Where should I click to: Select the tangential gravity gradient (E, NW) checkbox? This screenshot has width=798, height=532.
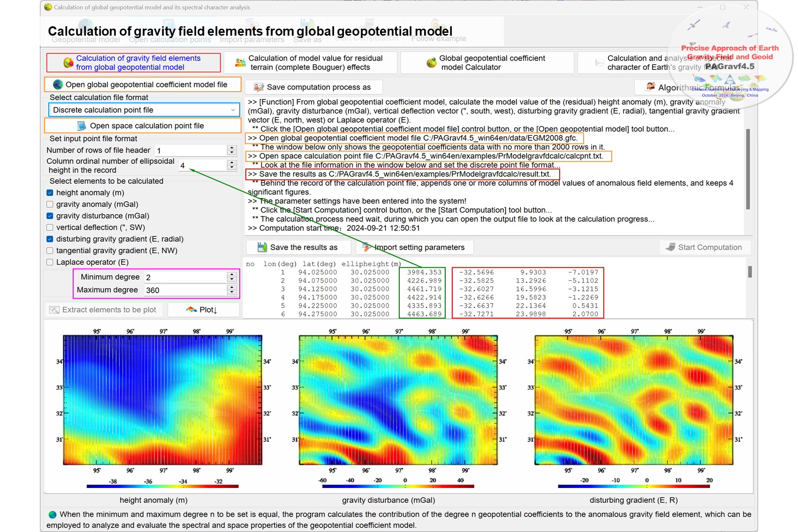click(50, 251)
